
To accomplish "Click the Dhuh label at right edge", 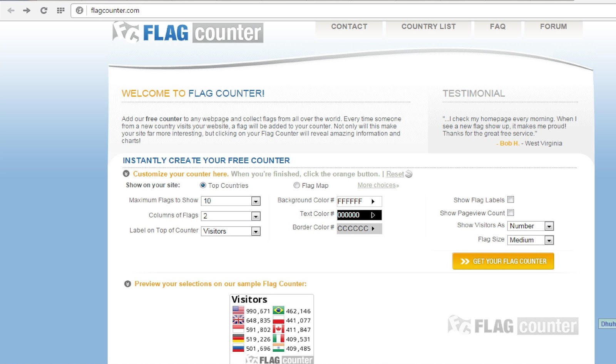I will (608, 324).
